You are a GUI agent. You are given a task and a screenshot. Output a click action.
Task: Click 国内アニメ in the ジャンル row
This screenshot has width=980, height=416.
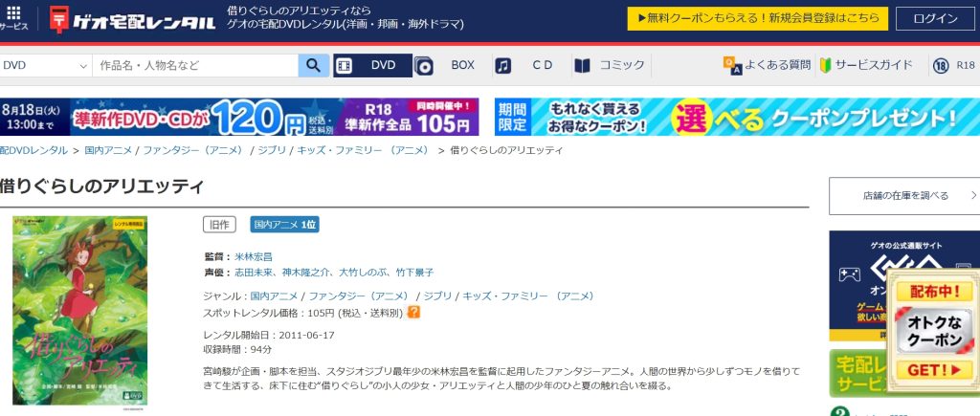click(x=274, y=296)
